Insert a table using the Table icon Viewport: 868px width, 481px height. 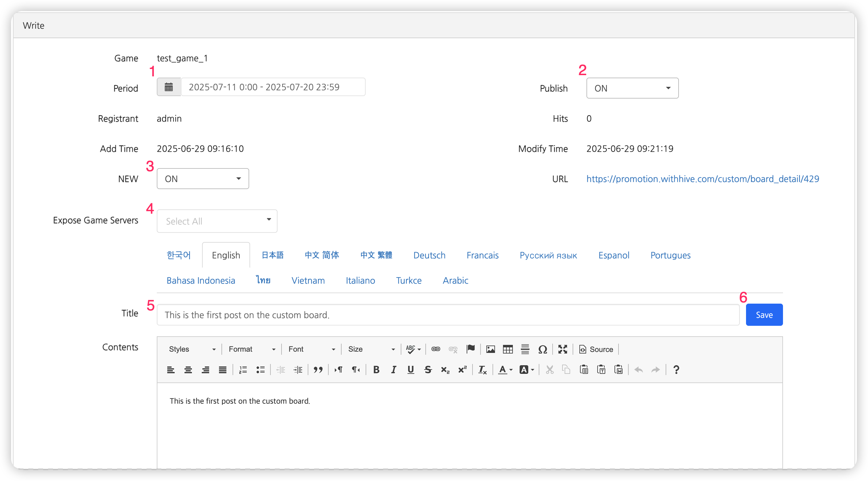[x=507, y=349]
